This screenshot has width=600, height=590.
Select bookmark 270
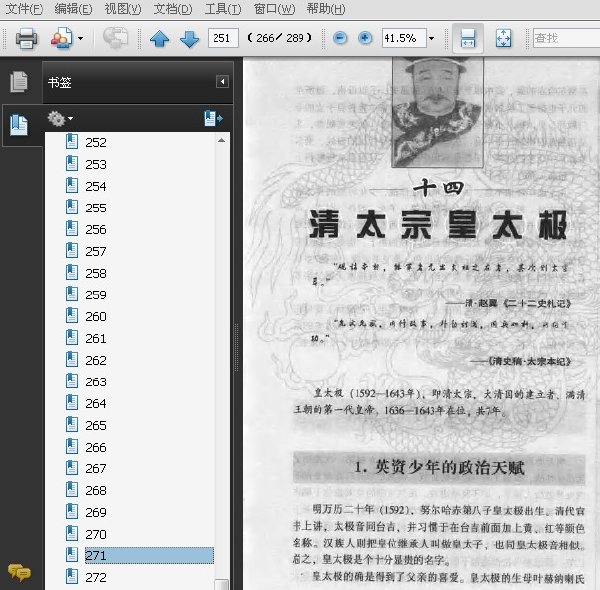point(96,534)
